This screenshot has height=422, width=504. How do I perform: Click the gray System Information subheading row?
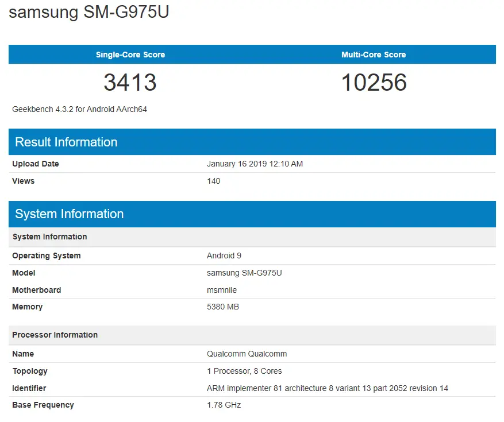click(50, 237)
